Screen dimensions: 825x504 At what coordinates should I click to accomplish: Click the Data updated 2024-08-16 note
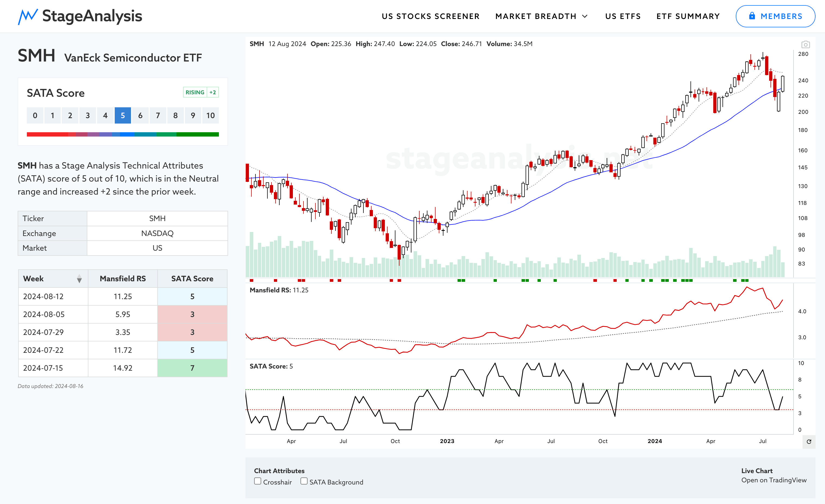point(50,386)
